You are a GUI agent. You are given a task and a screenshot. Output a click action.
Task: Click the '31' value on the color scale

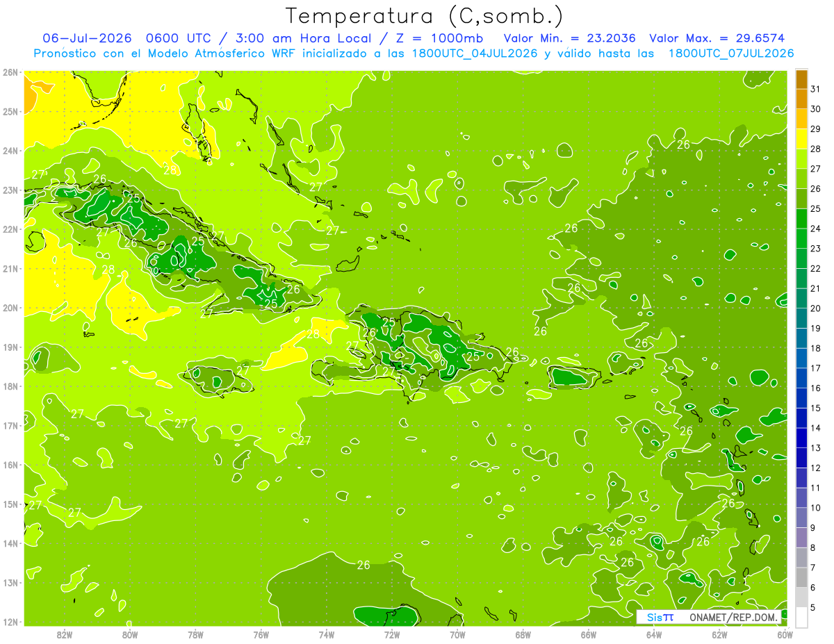click(x=816, y=89)
